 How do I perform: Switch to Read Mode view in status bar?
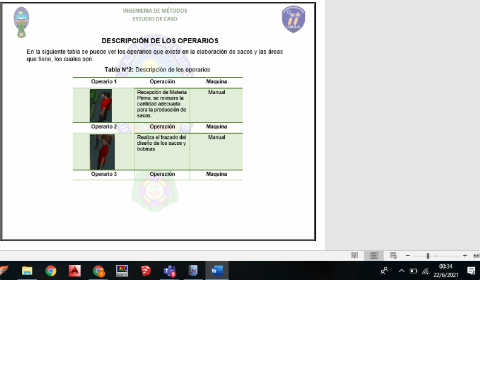pos(354,255)
